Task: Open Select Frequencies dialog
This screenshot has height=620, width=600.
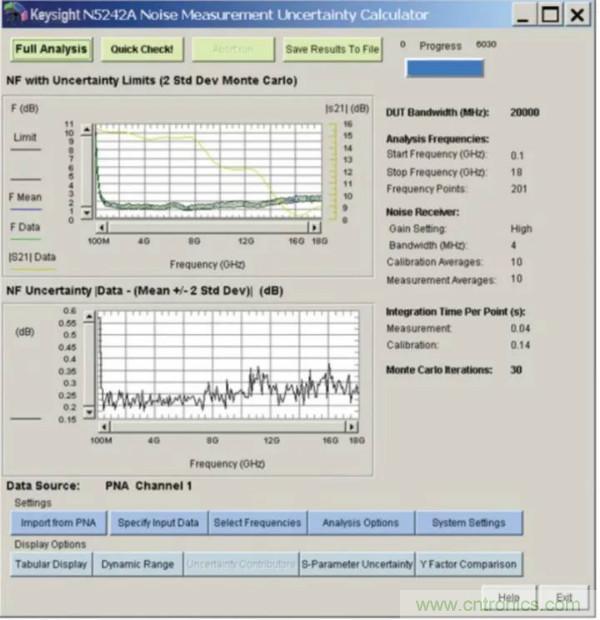Action: coord(256,522)
